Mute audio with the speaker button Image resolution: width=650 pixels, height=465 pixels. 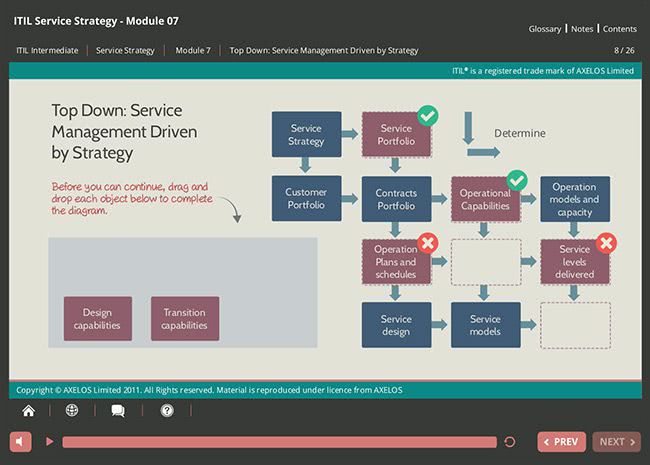point(20,442)
